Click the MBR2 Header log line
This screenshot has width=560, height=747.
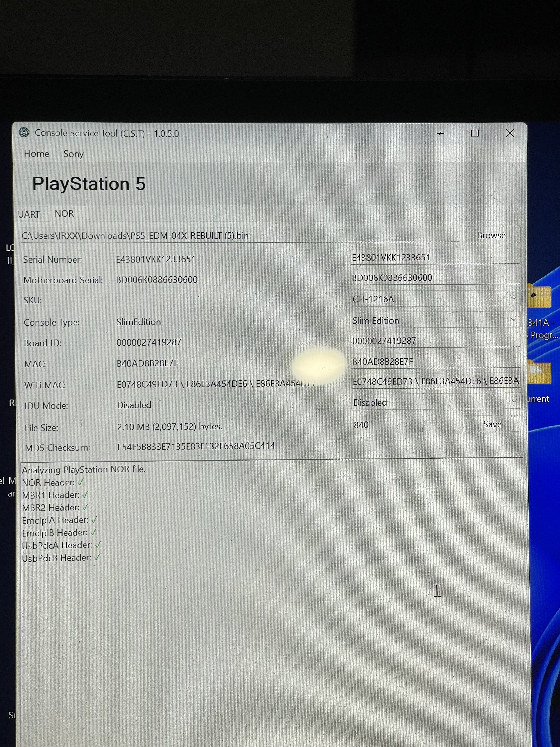coord(55,508)
